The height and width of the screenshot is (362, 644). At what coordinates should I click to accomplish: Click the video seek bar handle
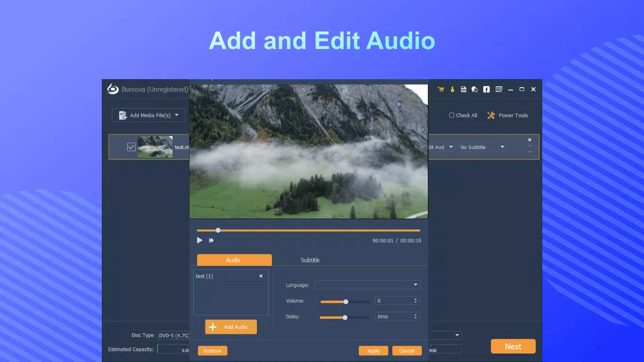[x=218, y=230]
